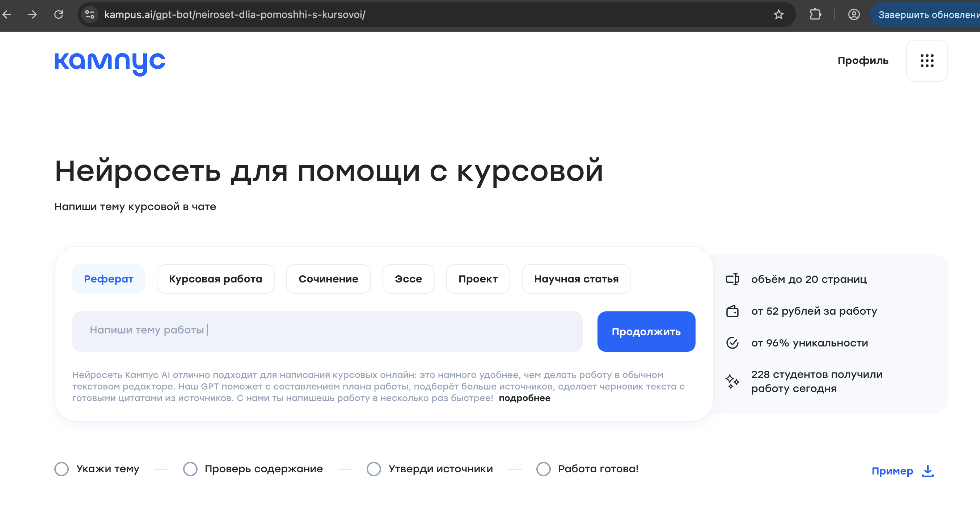Screen dimensions: 980x528
Task: Click the Укажи тему step label
Action: pos(108,469)
